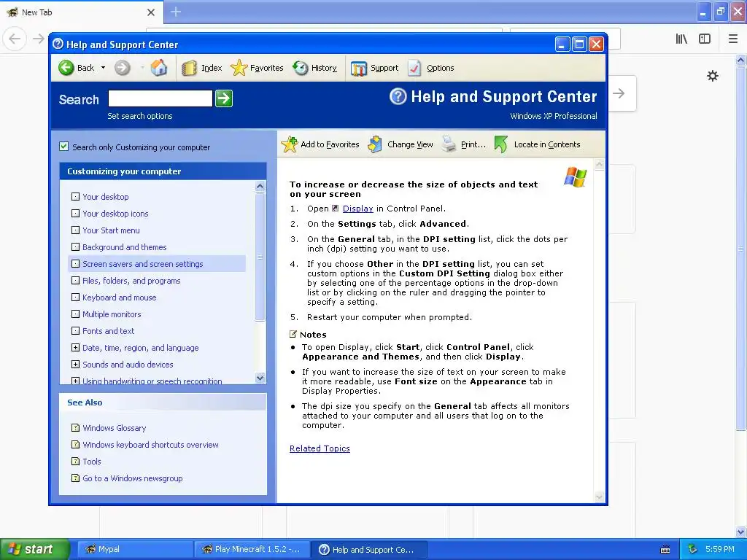Viewport: 747px width, 560px height.
Task: Close the New Tab browser tab
Action: (151, 12)
